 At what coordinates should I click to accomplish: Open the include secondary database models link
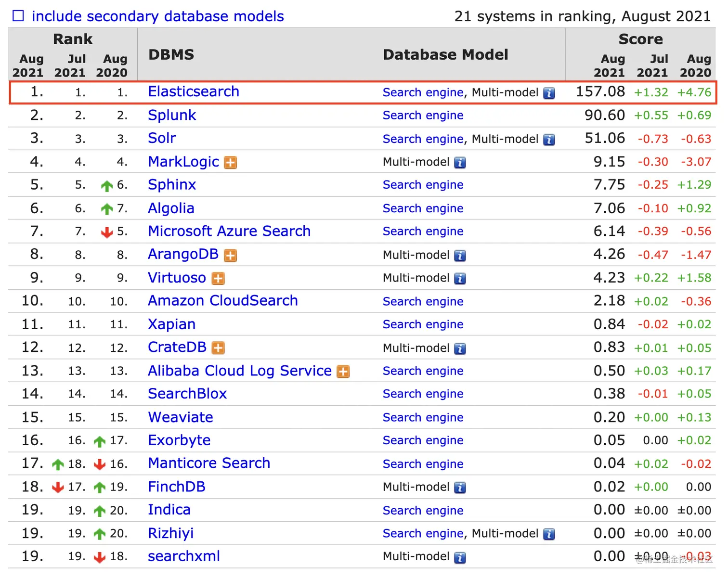(157, 16)
